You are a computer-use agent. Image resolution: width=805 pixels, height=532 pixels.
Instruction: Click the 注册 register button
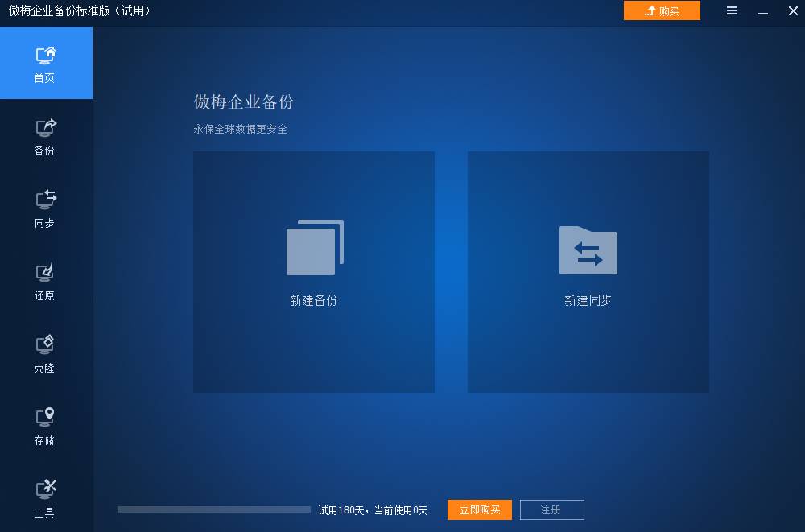552,510
